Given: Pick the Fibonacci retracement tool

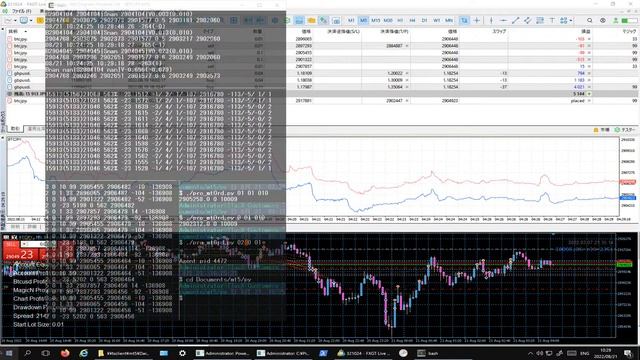Looking at the screenshot, I should click(540, 20).
